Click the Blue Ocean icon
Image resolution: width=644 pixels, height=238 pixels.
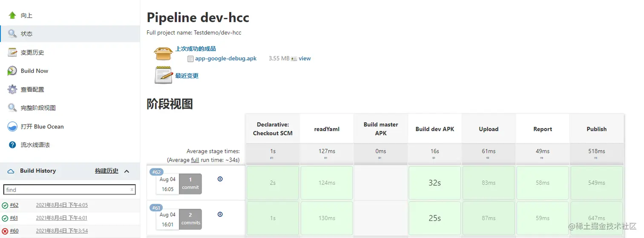click(12, 127)
